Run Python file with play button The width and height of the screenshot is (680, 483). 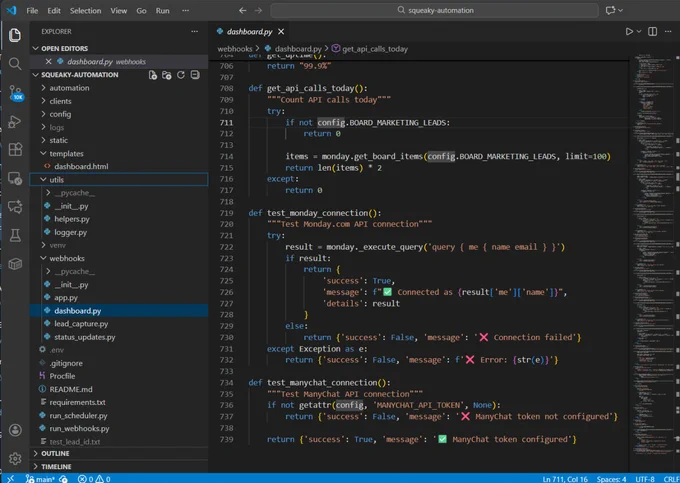point(629,32)
